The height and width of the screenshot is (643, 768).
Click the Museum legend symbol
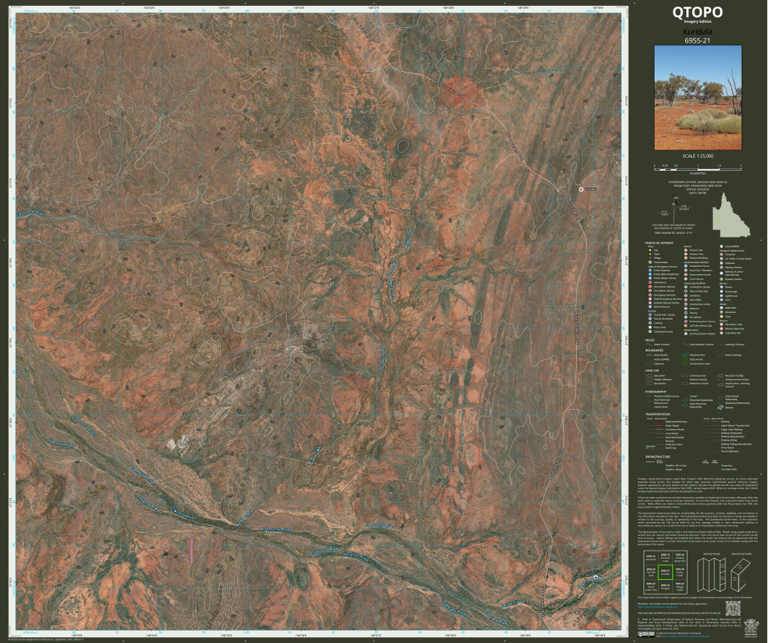click(686, 309)
